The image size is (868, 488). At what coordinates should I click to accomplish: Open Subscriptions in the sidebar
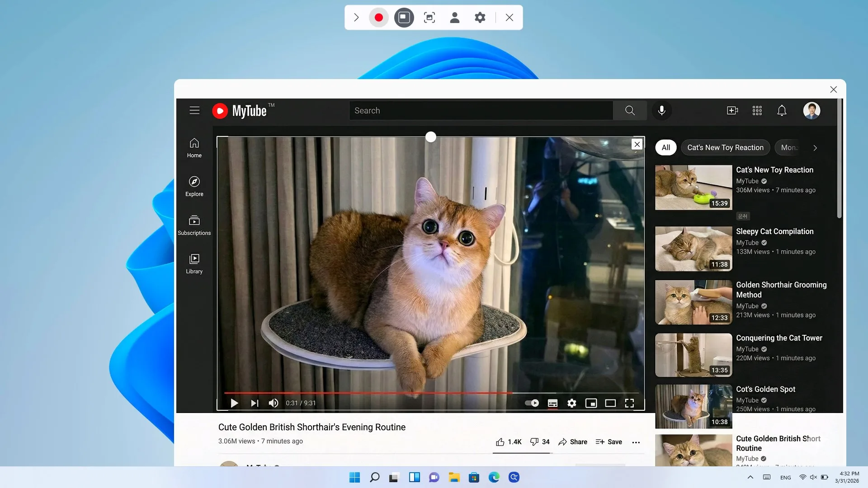(194, 225)
